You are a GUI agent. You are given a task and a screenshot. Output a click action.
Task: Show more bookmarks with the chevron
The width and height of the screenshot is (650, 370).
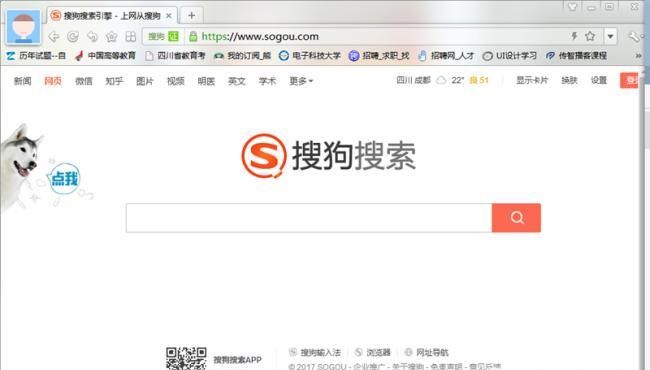coord(638,56)
